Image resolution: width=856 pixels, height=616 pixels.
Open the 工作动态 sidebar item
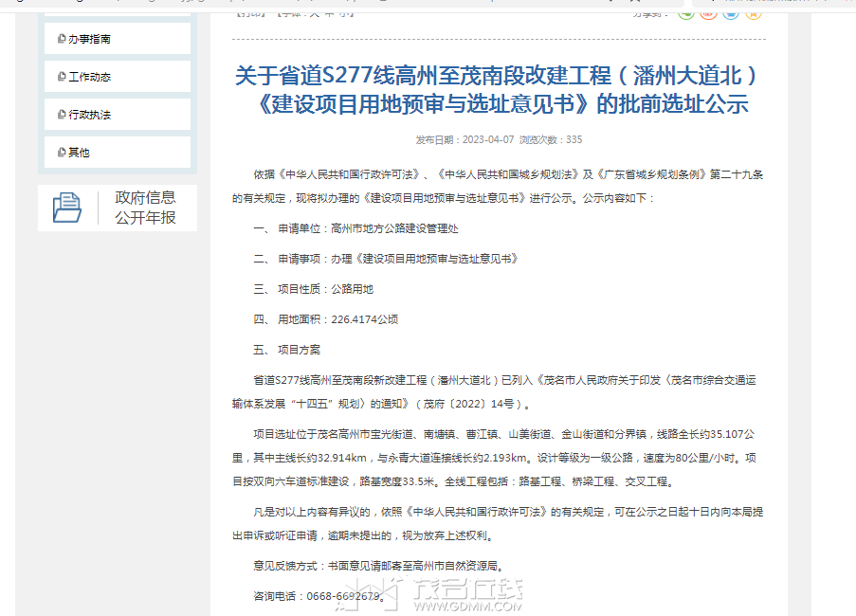coord(118,77)
